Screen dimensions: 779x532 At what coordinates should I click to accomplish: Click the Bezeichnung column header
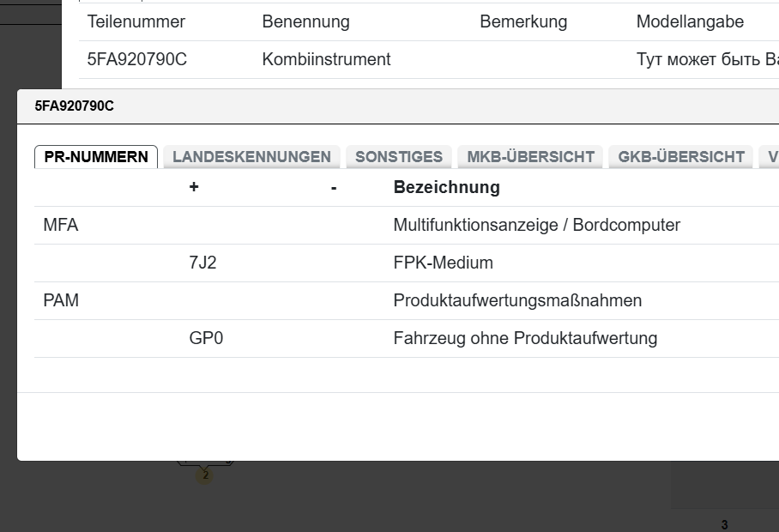446,187
